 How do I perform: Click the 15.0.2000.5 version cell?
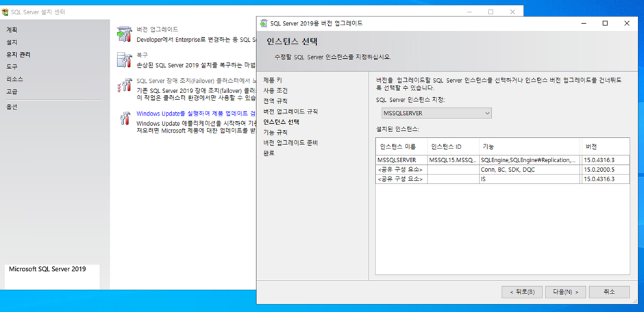pos(606,170)
